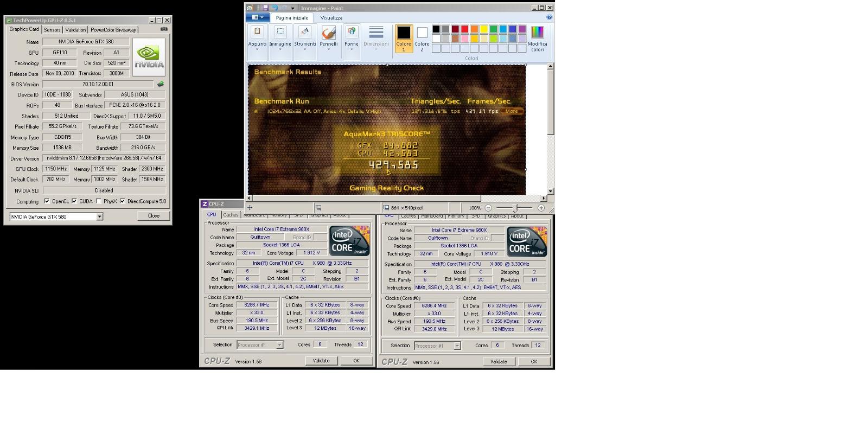The width and height of the screenshot is (868, 447).
Task: Open the PowerColor Giveaway tab
Action: point(113,30)
